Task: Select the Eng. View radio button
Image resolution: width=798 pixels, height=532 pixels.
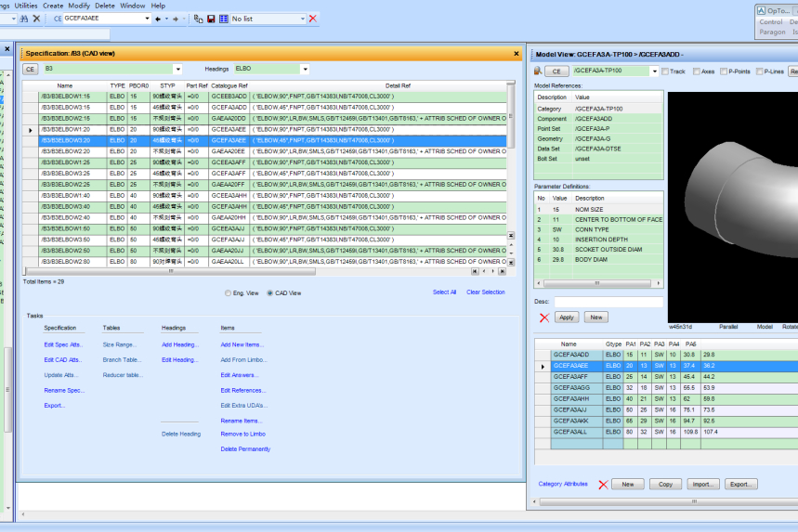Action: (229, 292)
